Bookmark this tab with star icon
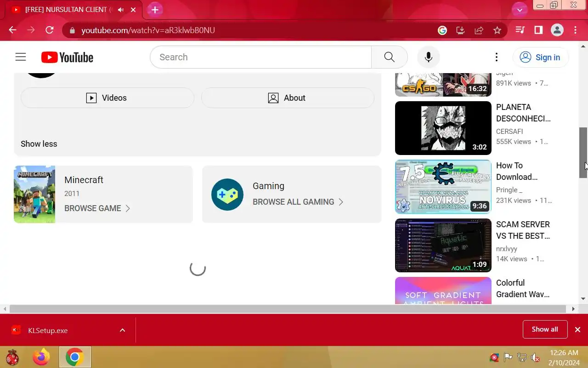588x368 pixels. 497,30
